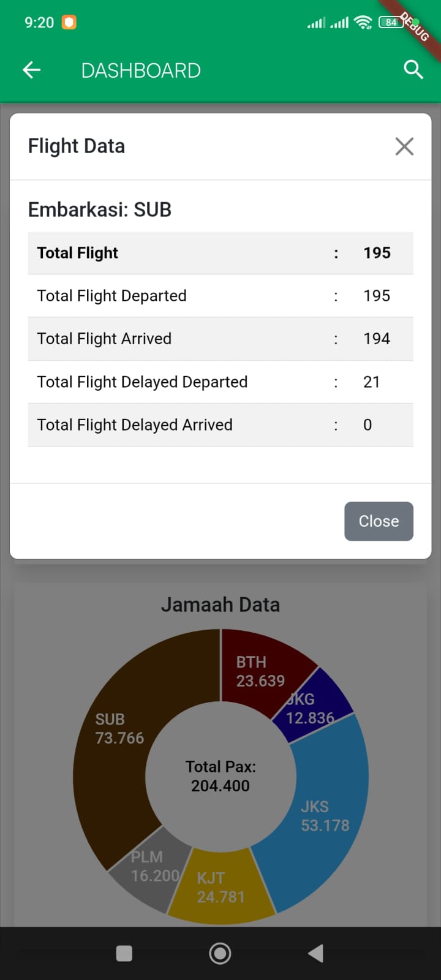
Task: Tap the Total Flight Arrived row
Action: click(221, 339)
